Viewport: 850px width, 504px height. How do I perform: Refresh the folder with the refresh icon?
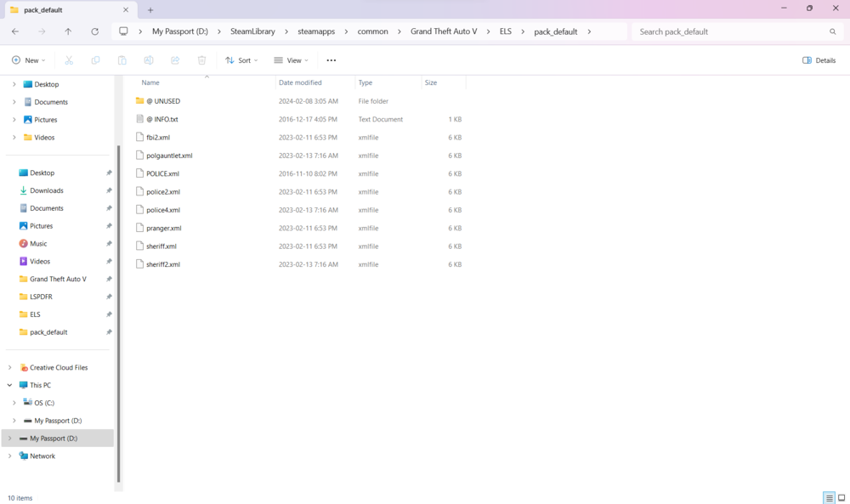click(x=94, y=31)
